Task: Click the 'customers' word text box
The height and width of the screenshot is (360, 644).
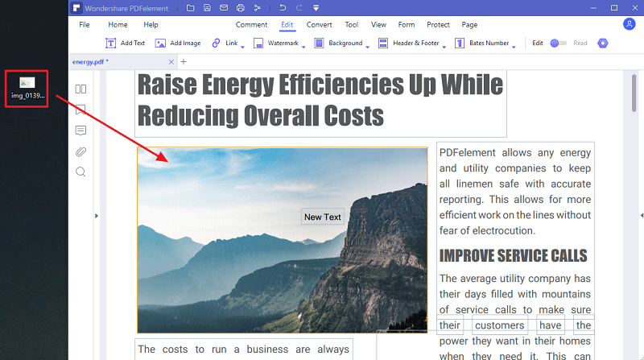Action: [499, 325]
